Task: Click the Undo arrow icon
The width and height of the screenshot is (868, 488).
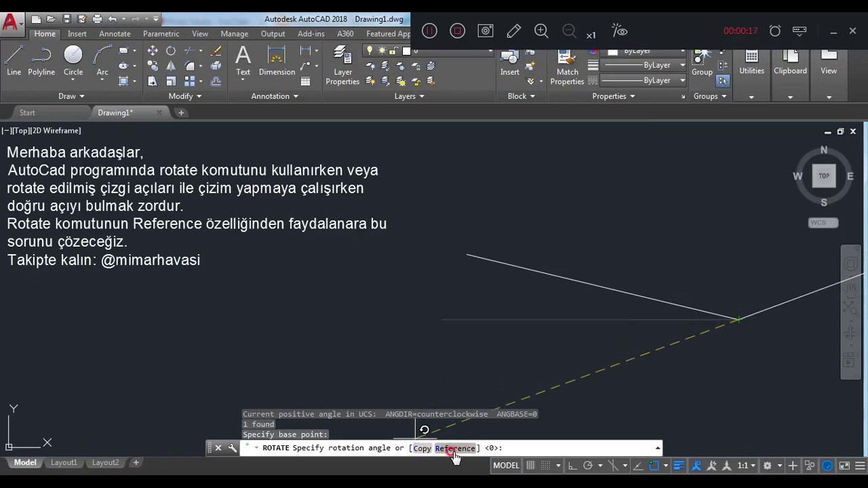Action: [x=113, y=19]
